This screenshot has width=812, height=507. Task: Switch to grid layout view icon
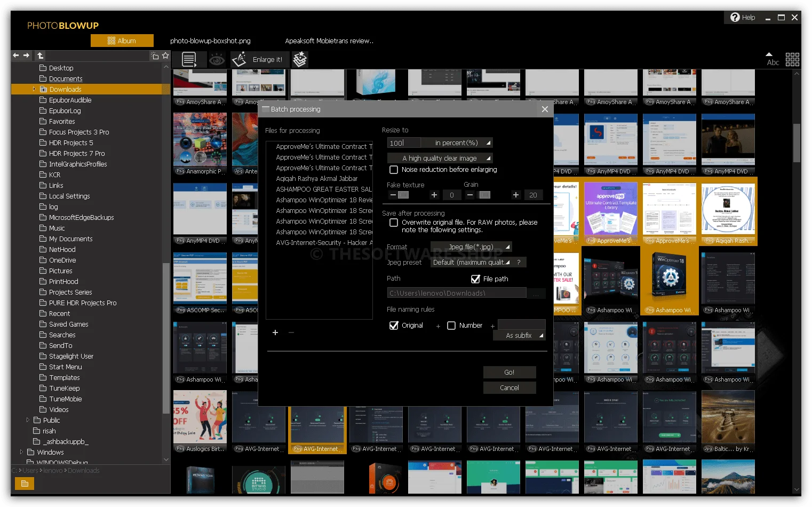792,59
